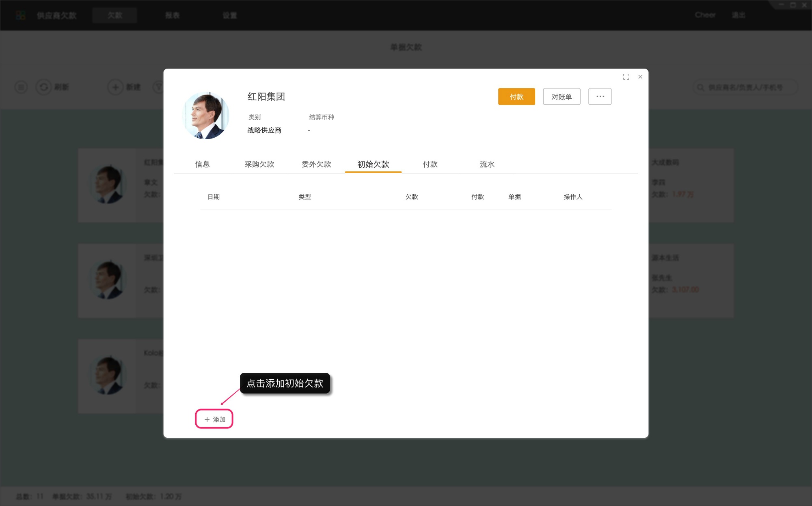
Task: Open the 报表 menu in the top bar
Action: 172,15
